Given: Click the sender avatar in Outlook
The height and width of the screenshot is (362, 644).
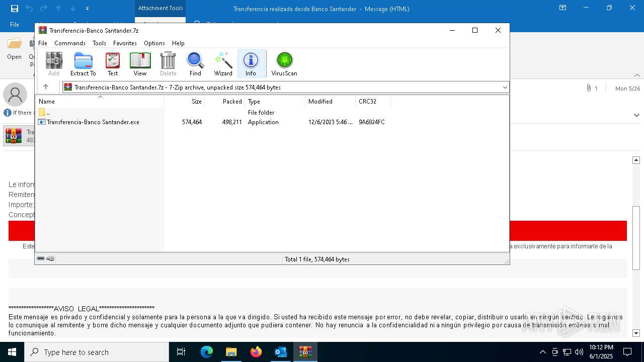Looking at the screenshot, I should (15, 95).
